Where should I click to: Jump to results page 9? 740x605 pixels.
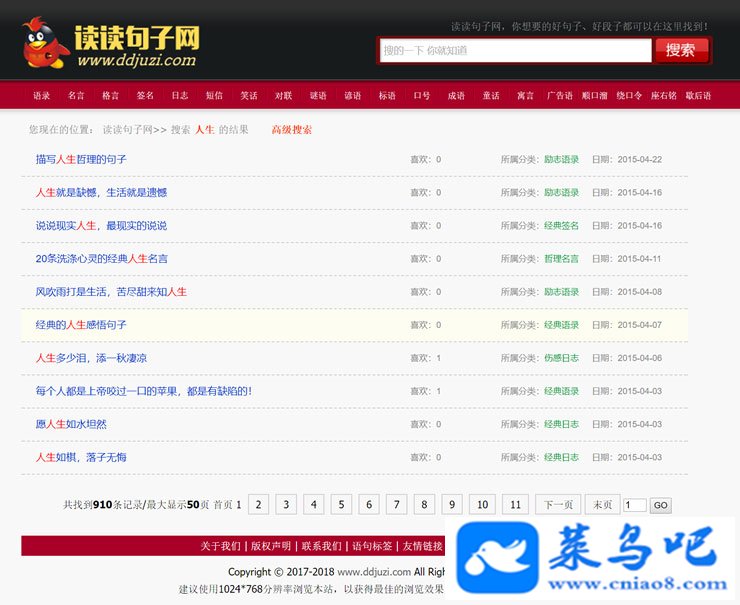pyautogui.click(x=452, y=504)
